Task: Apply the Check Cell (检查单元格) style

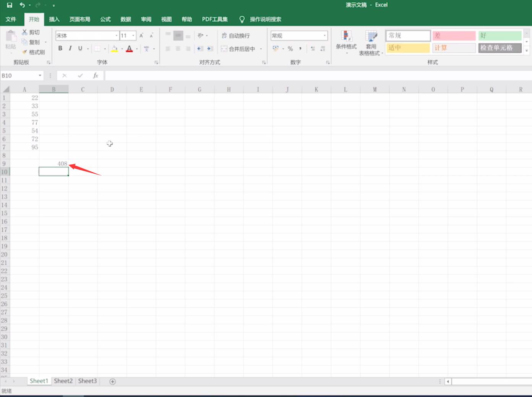Action: pos(500,48)
